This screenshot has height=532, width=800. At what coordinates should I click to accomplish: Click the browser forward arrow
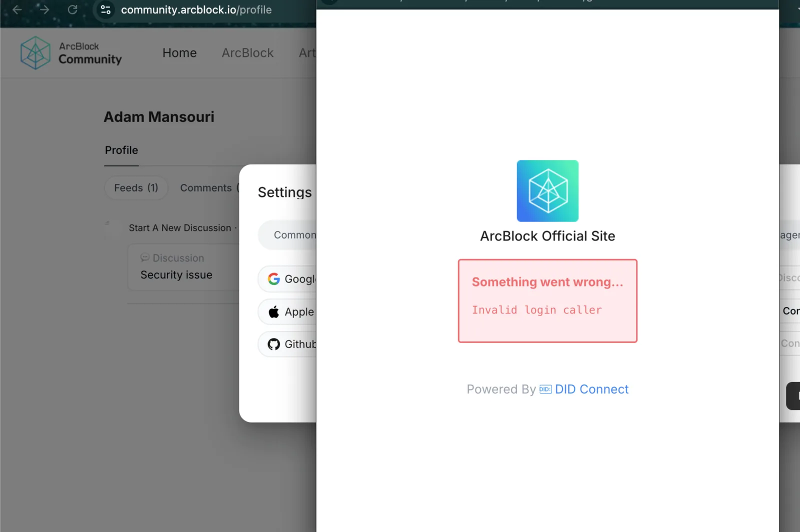pos(44,9)
